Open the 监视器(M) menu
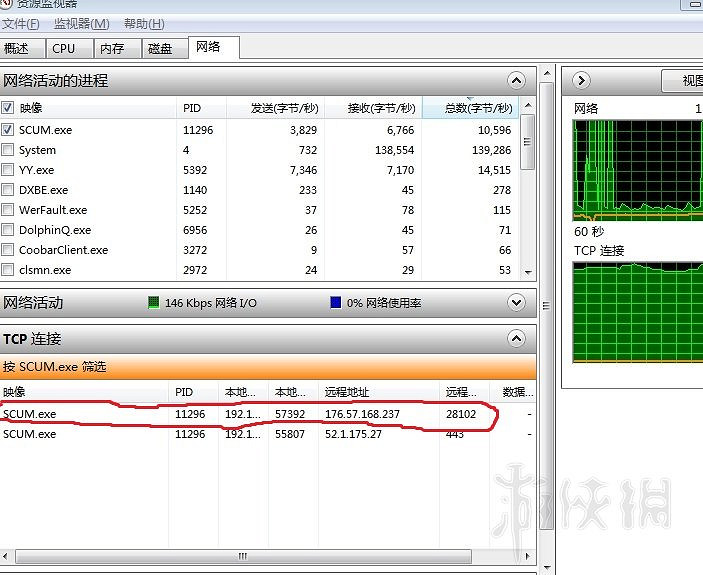Viewport: 703px width, 575px height. pos(81,24)
